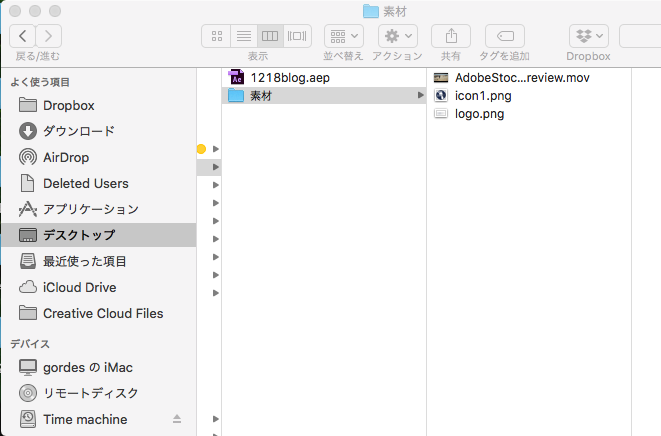Click the Time machine drive icon
The height and width of the screenshot is (436, 661).
(28, 419)
